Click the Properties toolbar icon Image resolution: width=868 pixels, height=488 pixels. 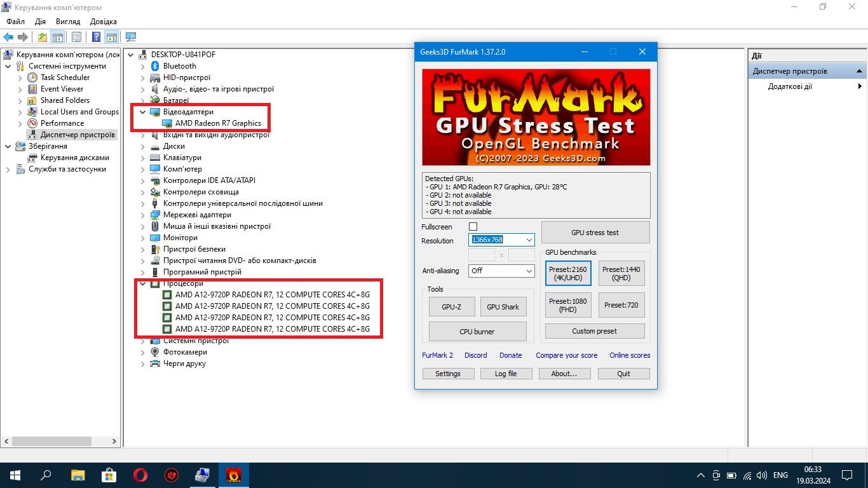pos(76,37)
